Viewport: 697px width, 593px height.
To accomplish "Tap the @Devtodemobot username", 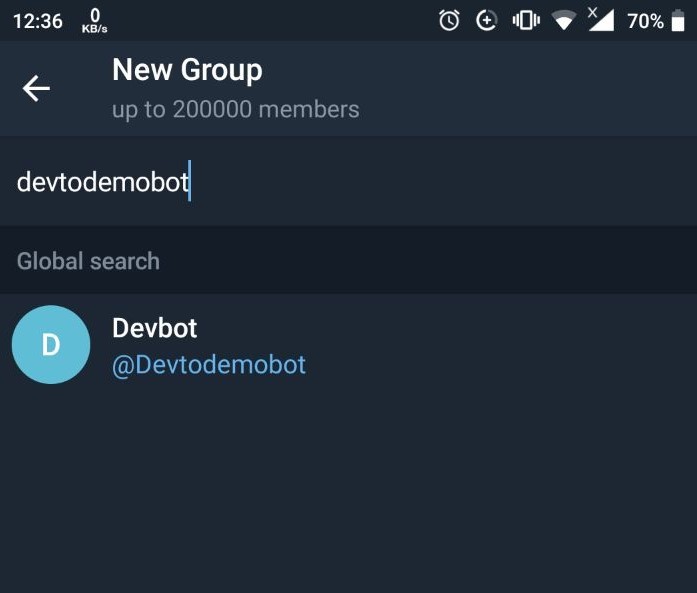I will [x=208, y=365].
